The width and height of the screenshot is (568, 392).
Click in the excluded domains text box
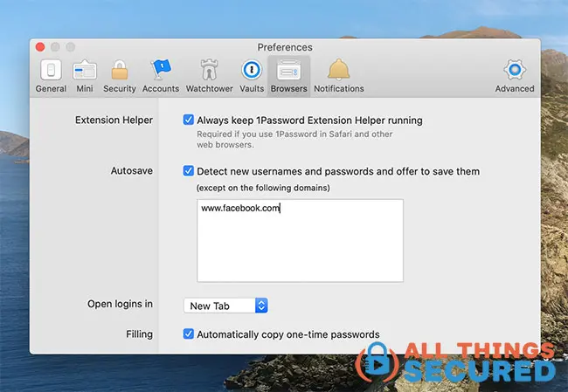pyautogui.click(x=300, y=240)
